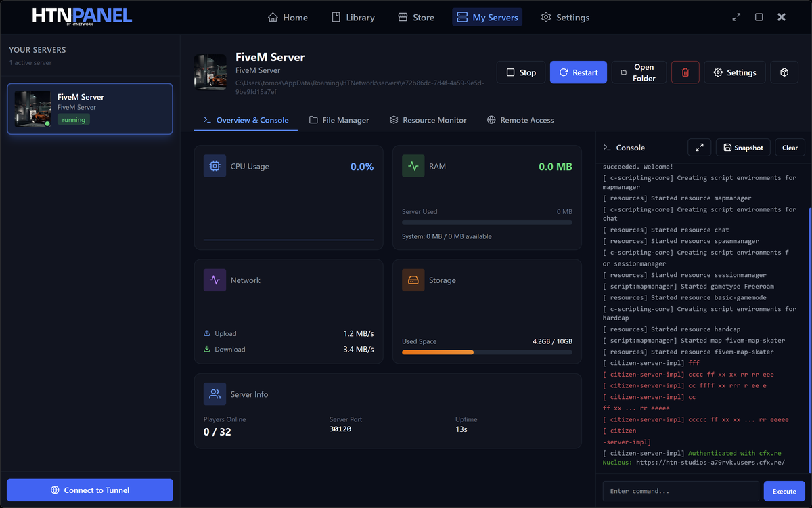Click the Remote Access globe icon
The height and width of the screenshot is (508, 812).
coord(491,120)
